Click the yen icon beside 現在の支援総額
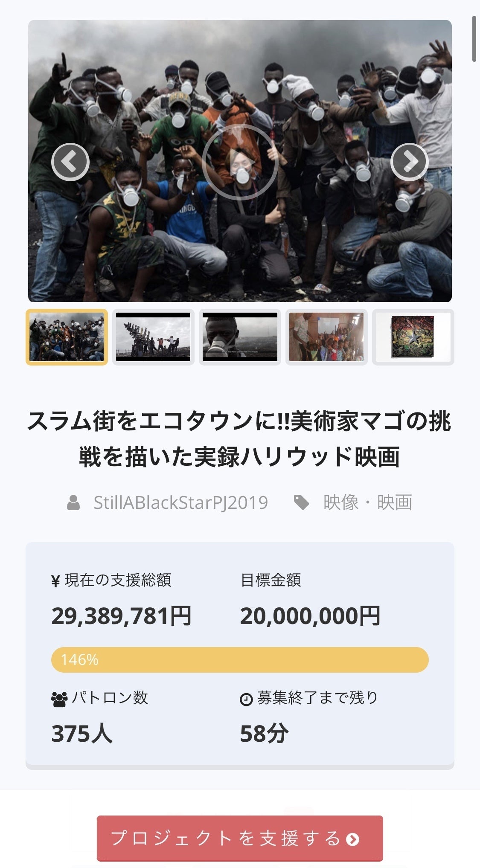 click(55, 581)
